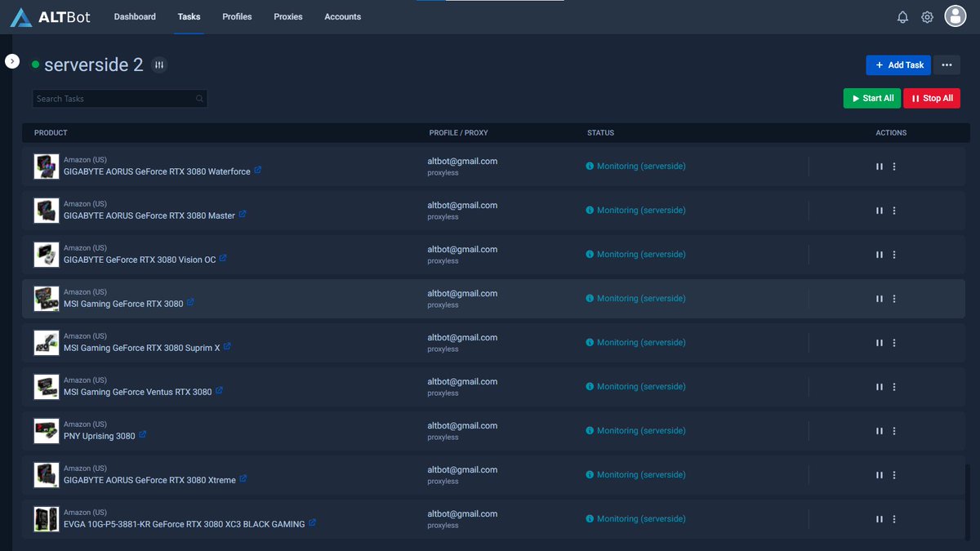Pause the AORUS RTX 3080 Master task
980x551 pixels.
click(x=880, y=211)
